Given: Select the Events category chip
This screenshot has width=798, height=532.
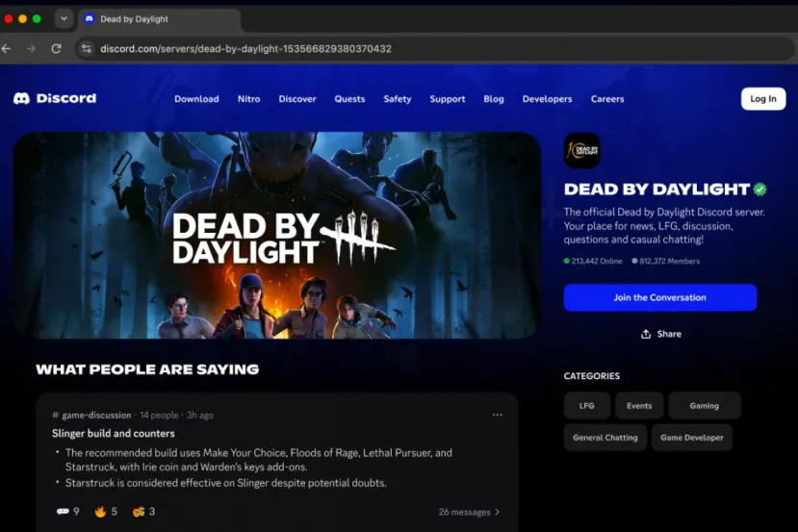Looking at the screenshot, I should 639,406.
